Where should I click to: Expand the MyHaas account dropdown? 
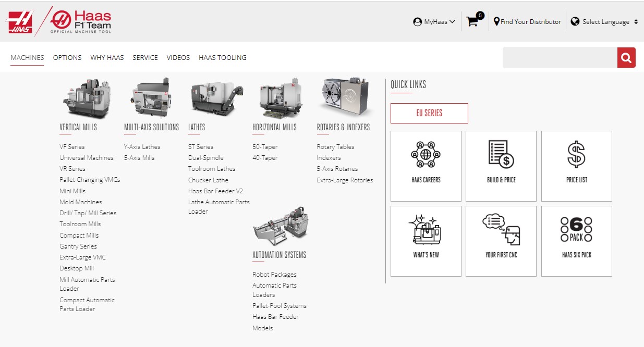[x=434, y=22]
